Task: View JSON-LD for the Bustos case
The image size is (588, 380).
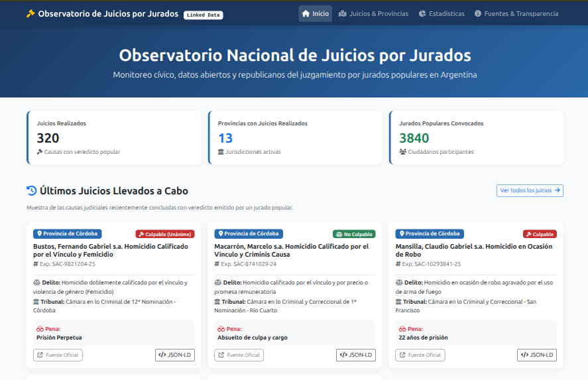Action: (175, 355)
